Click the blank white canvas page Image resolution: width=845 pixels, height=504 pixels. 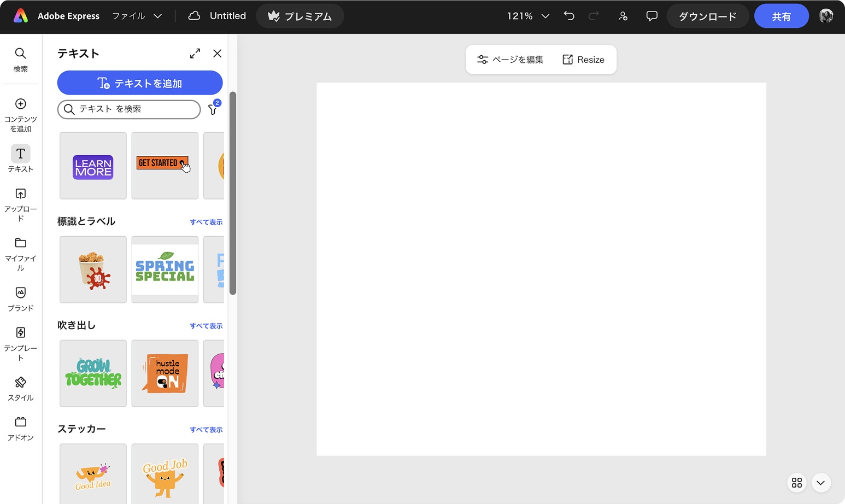[541, 269]
